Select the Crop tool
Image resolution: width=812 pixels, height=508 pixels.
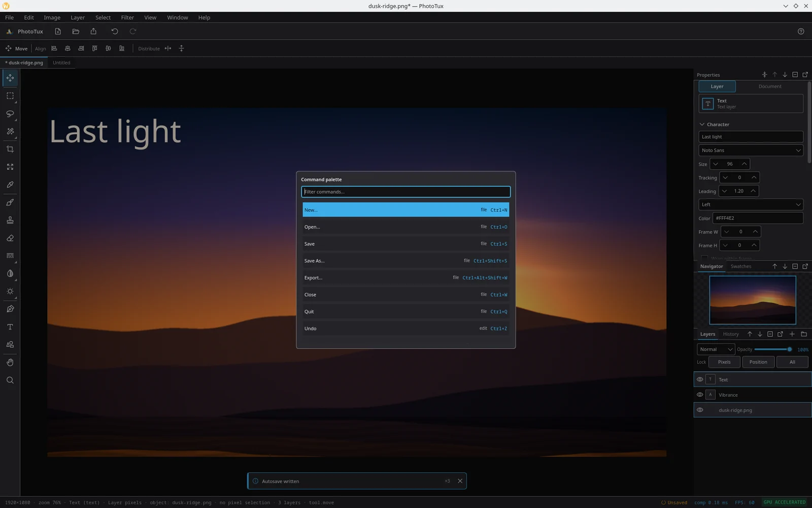tap(10, 149)
